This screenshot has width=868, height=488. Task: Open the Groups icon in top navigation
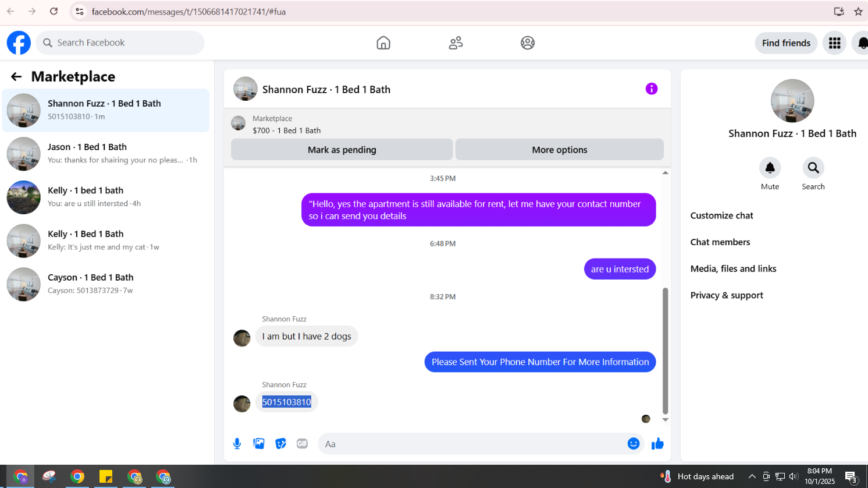(x=528, y=43)
